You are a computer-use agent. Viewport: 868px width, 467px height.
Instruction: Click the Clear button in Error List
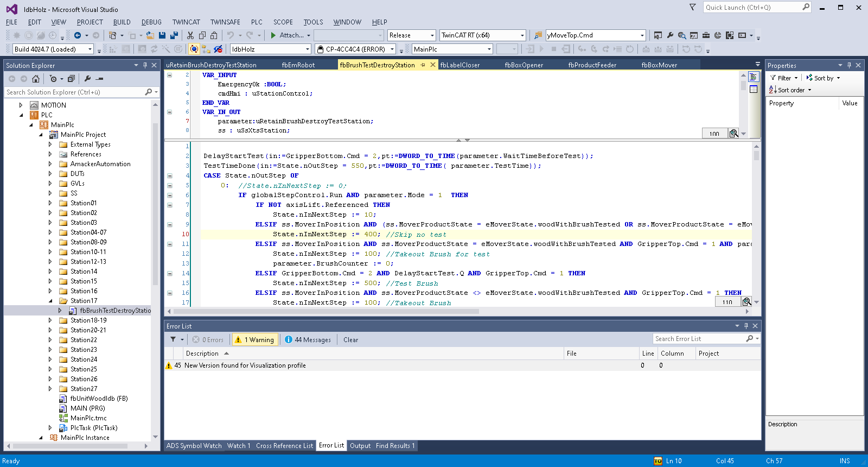click(x=350, y=340)
